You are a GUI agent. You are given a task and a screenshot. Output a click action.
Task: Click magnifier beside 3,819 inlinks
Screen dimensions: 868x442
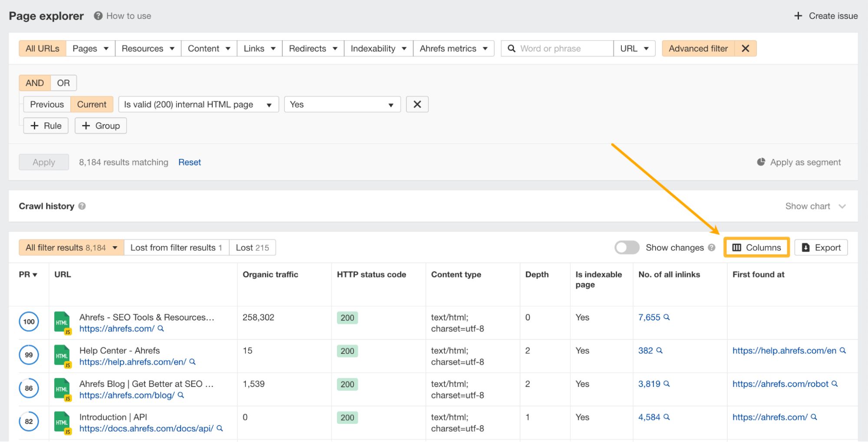pos(667,384)
